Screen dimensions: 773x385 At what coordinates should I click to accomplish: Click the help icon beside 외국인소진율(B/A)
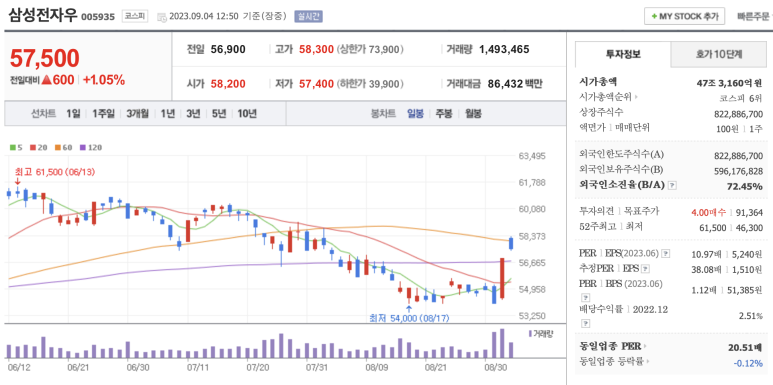(x=672, y=186)
